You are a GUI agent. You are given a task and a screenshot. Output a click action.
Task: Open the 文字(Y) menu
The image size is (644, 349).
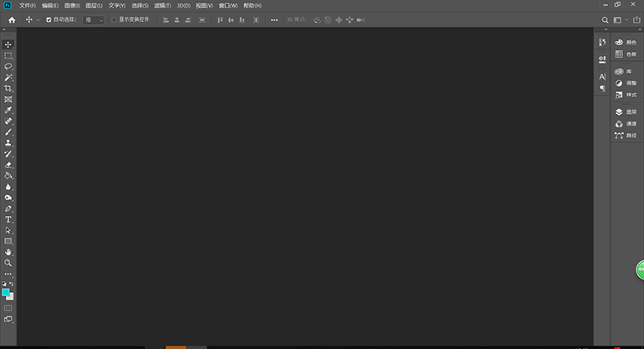tap(117, 6)
